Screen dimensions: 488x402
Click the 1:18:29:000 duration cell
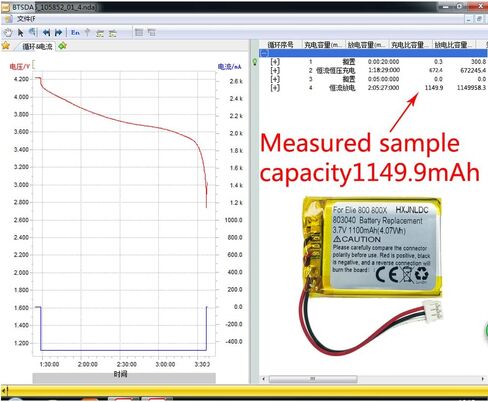coord(384,70)
